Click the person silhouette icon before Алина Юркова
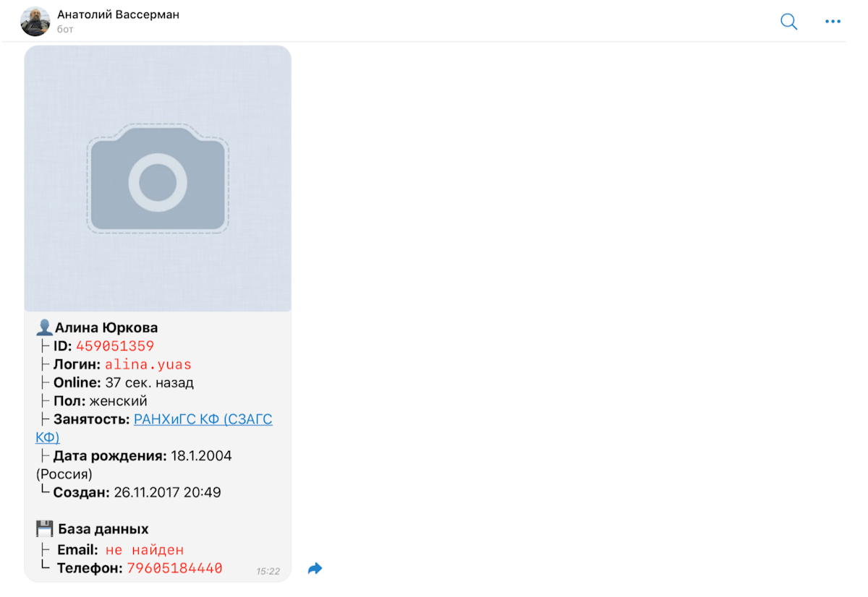This screenshot has width=868, height=597. [x=44, y=327]
